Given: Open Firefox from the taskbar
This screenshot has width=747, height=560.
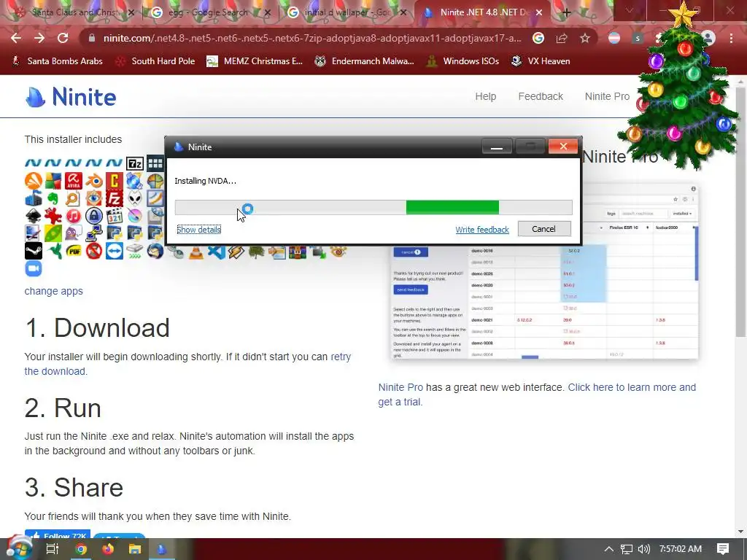Looking at the screenshot, I should 108,549.
